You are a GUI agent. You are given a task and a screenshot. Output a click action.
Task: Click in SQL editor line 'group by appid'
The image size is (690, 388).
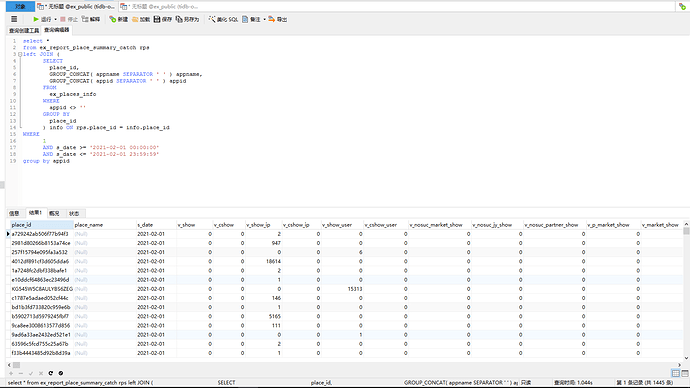46,161
